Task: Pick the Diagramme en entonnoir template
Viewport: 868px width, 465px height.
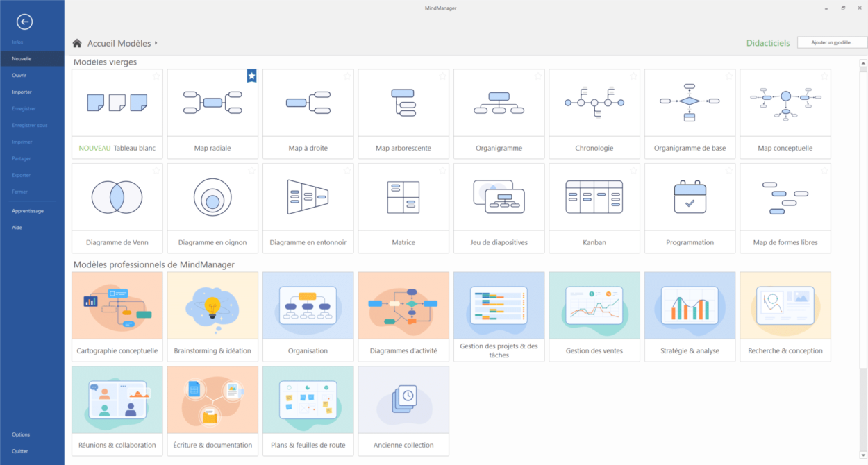Action: 308,198
